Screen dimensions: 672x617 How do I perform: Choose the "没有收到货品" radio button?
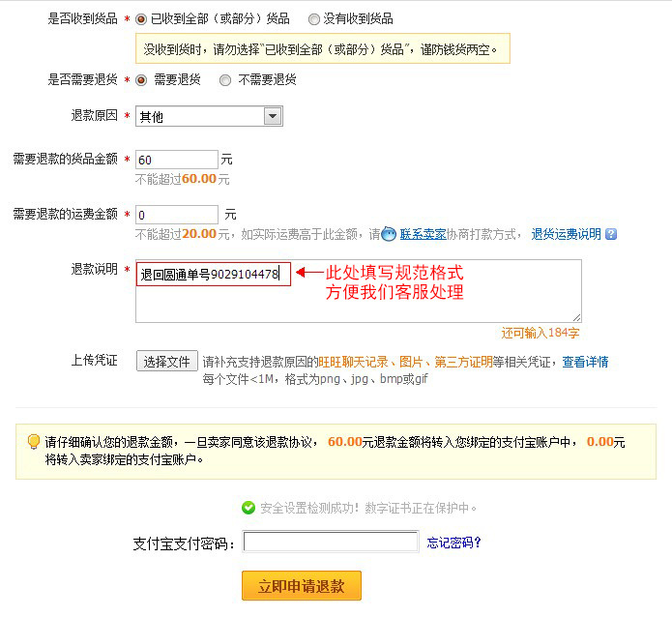tap(314, 18)
